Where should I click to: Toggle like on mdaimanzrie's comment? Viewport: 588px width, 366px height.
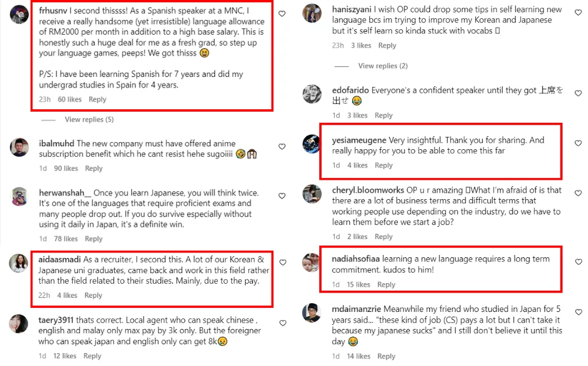[578, 312]
